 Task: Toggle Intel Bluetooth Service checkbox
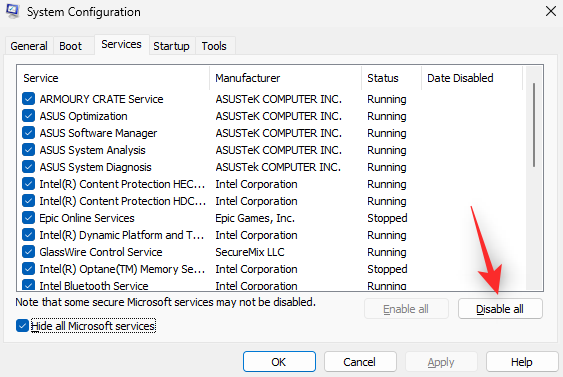28,285
